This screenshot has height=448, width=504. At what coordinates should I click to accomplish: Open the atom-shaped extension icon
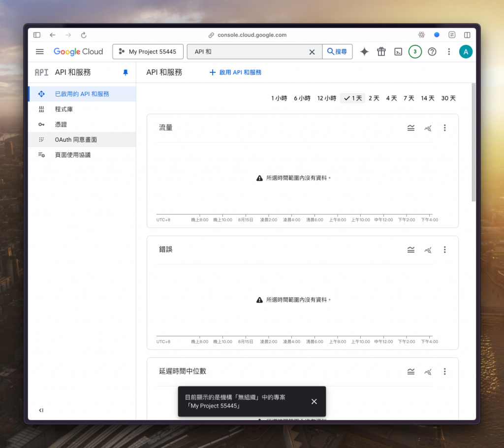421,35
